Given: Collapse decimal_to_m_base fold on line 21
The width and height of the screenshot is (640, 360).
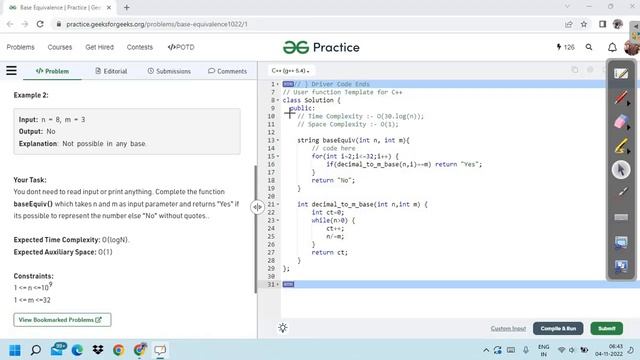Looking at the screenshot, I should pos(278,204).
